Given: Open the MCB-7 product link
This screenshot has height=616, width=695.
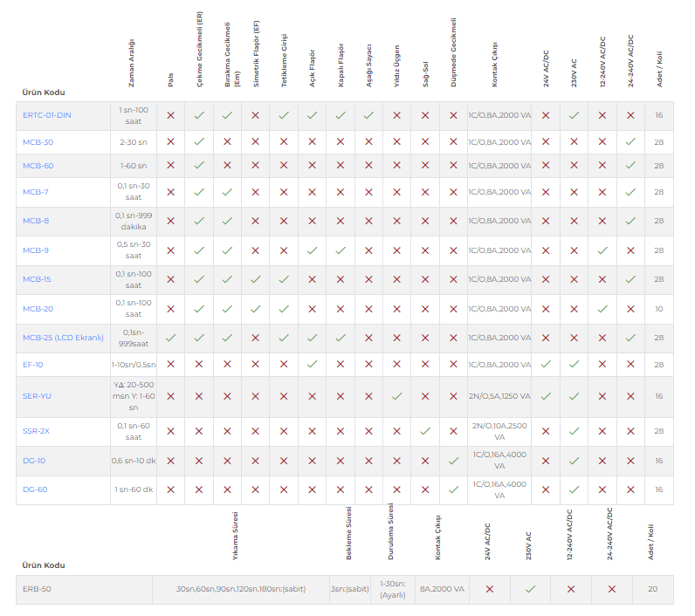Looking at the screenshot, I should point(36,192).
